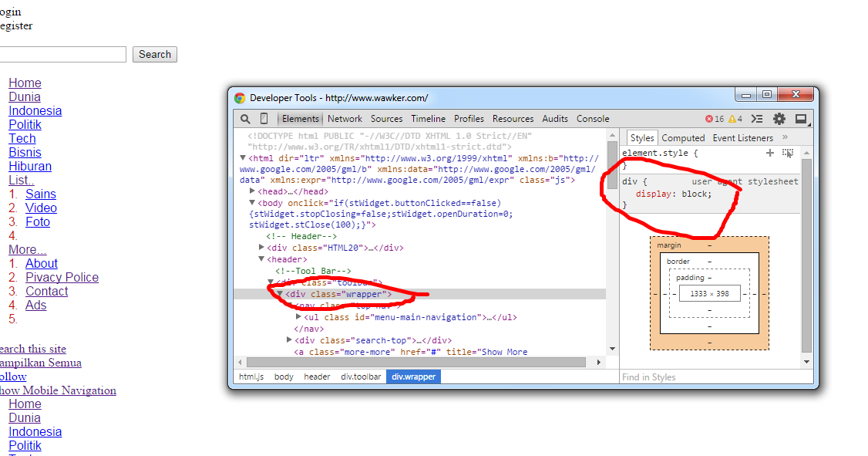Expand the div class HTML20 node
868x456 pixels.
click(262, 248)
